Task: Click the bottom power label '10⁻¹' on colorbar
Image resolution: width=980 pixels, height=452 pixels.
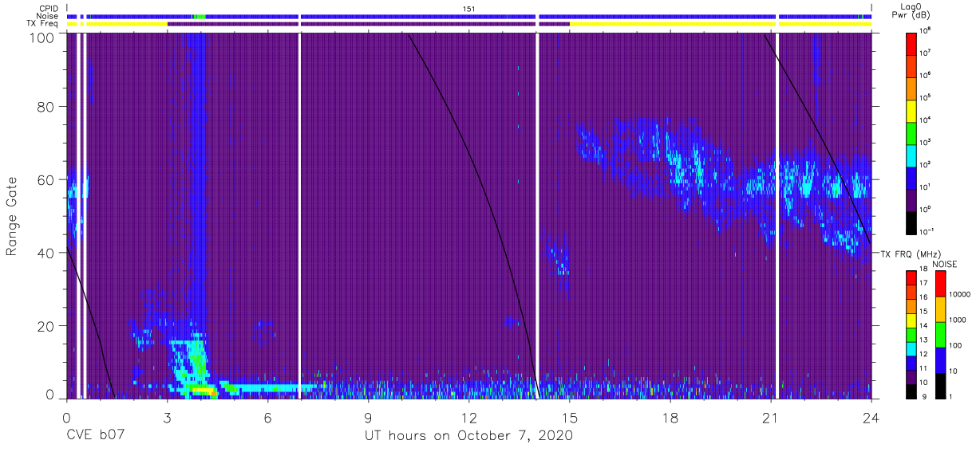Action: coord(927,231)
